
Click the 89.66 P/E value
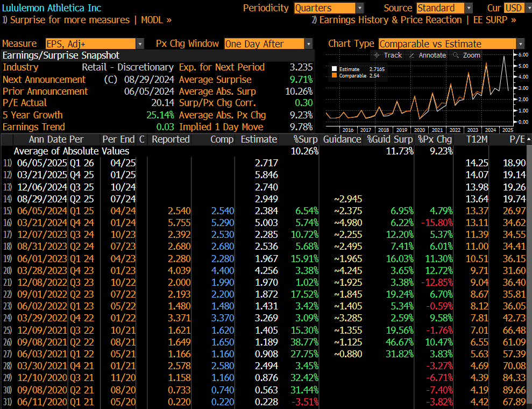tap(514, 390)
